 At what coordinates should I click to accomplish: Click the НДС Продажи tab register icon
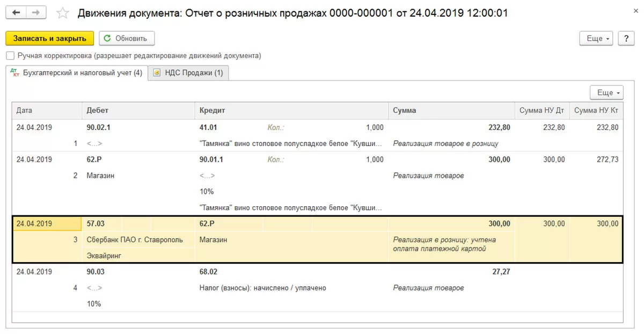[x=157, y=73]
